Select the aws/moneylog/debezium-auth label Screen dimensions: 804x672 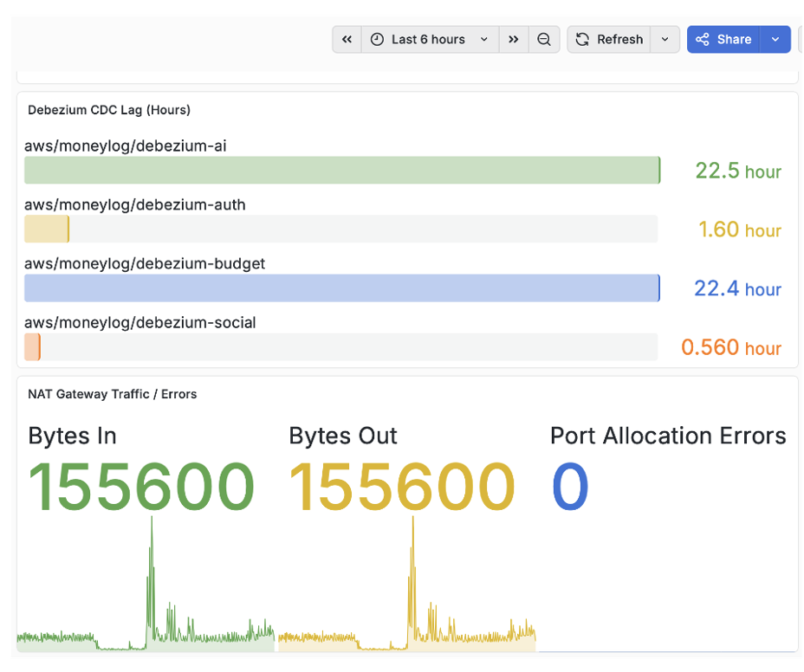click(135, 205)
